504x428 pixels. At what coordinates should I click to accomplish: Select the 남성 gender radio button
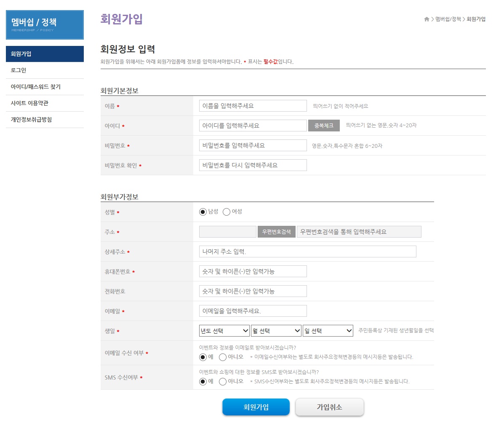coord(203,212)
